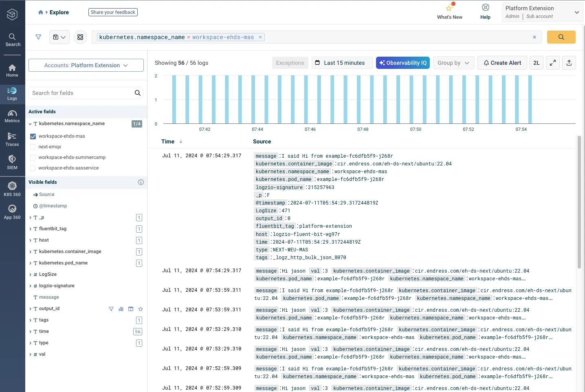Click the log list vertical scrollbar
Screen dimensions: 585x392
(x=579, y=202)
